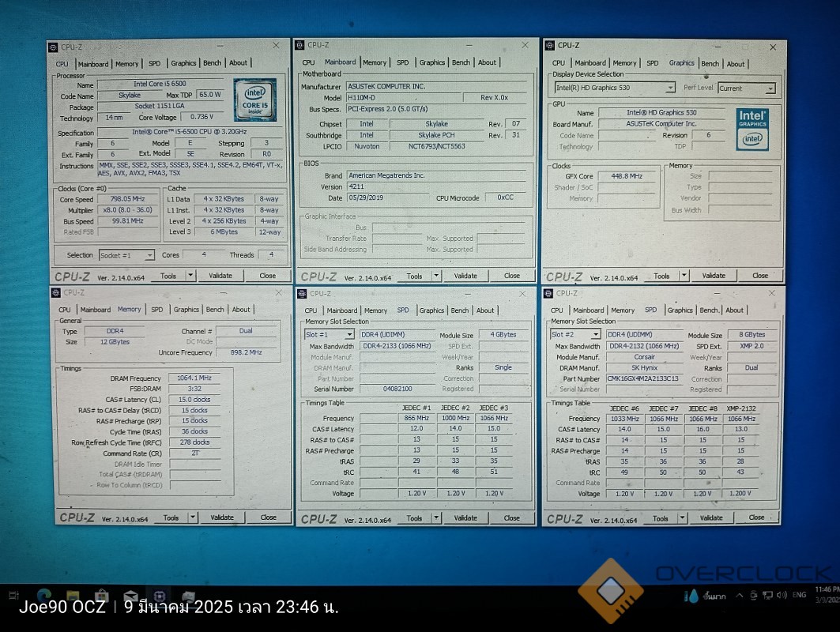
Task: Click the Close button in the Slot #2 SPD window
Action: point(756,517)
